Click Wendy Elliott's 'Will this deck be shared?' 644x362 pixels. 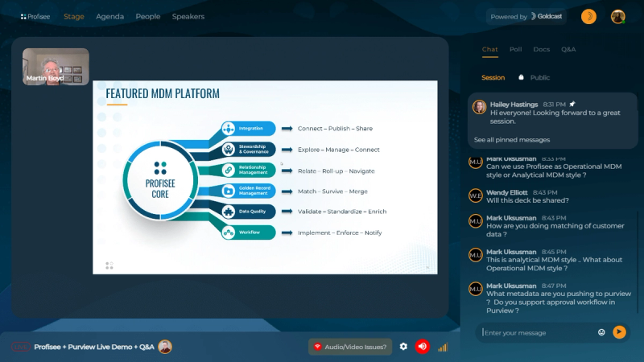(x=527, y=200)
